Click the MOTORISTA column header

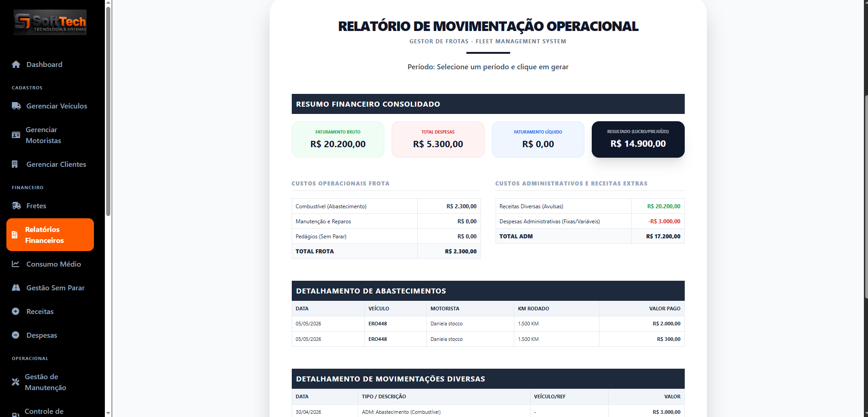445,309
